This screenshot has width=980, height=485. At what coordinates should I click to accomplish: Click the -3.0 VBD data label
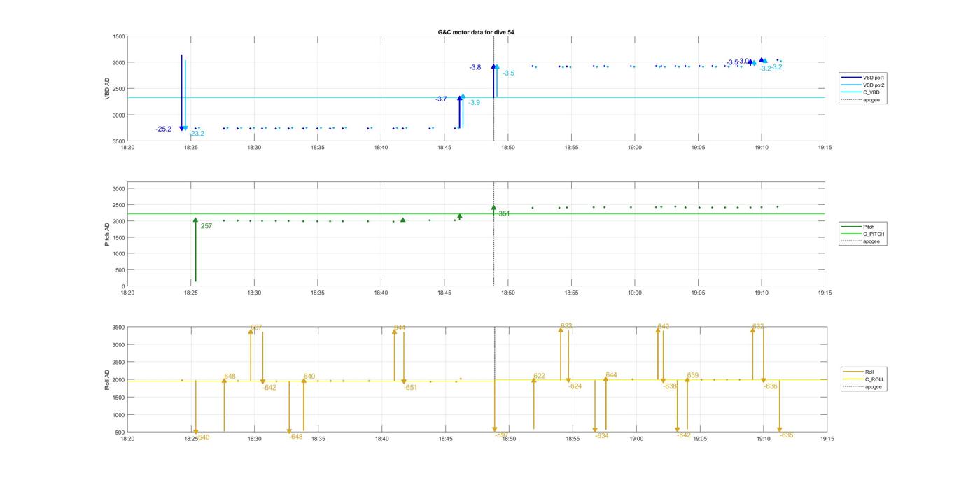pyautogui.click(x=744, y=62)
